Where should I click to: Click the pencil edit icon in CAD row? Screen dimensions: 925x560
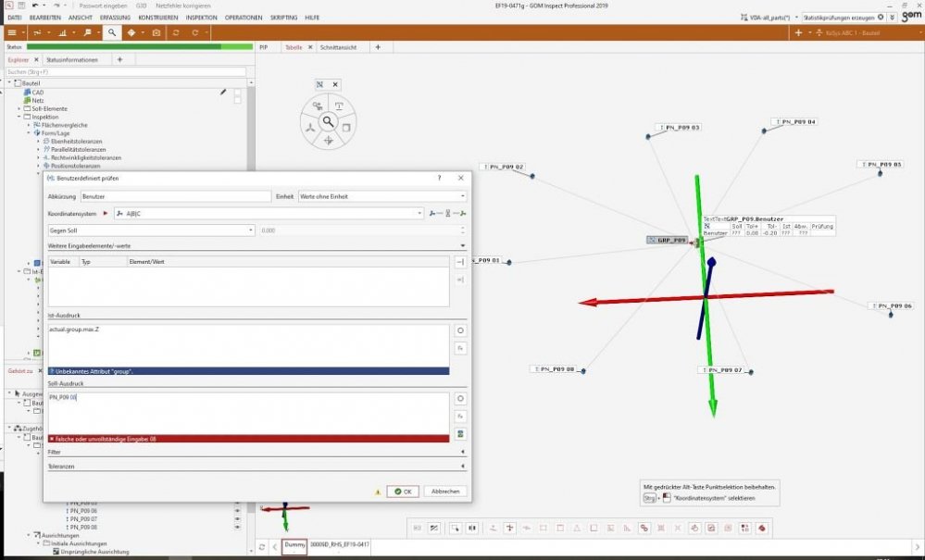[x=223, y=92]
